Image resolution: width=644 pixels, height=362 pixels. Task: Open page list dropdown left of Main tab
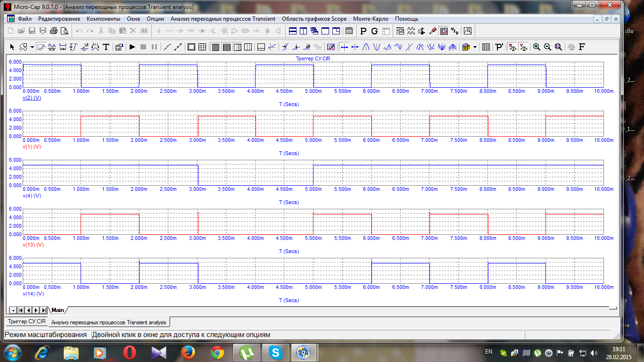pyautogui.click(x=13, y=310)
